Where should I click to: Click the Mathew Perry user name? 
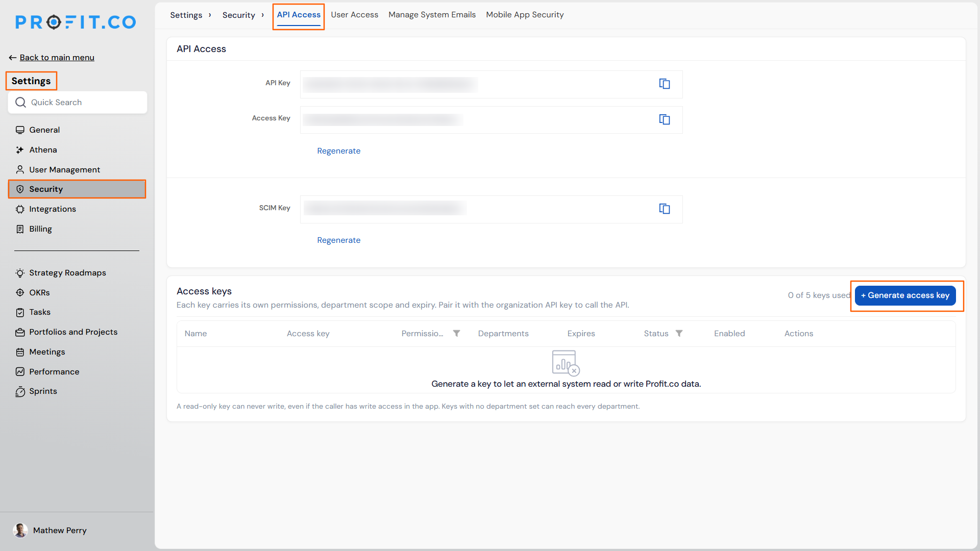(x=60, y=531)
